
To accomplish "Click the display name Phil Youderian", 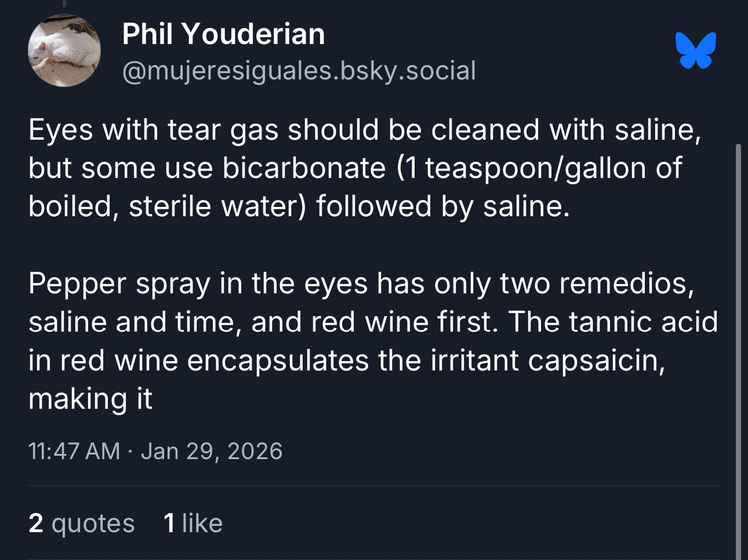I will pyautogui.click(x=223, y=34).
